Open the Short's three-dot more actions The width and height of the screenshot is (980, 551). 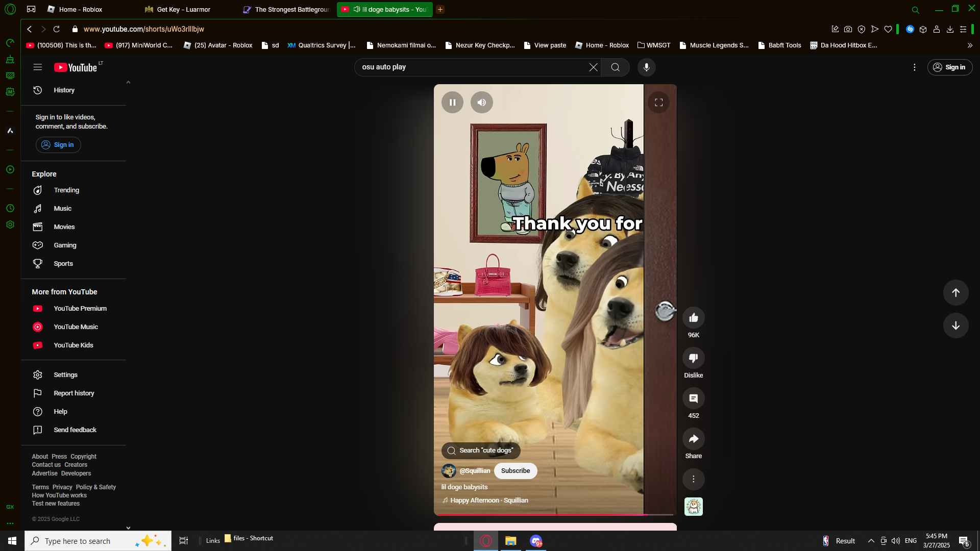[693, 479]
